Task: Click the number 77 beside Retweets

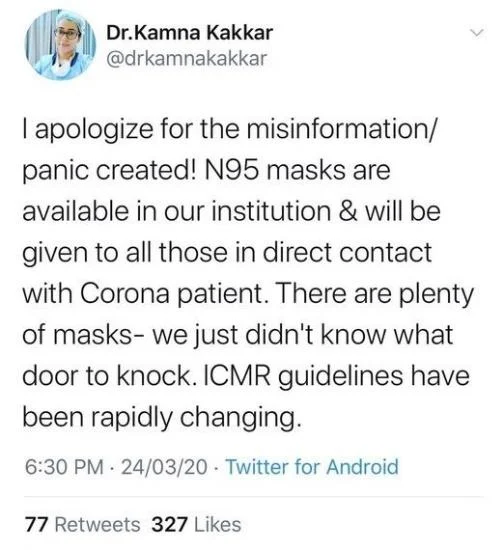Action: 36,525
